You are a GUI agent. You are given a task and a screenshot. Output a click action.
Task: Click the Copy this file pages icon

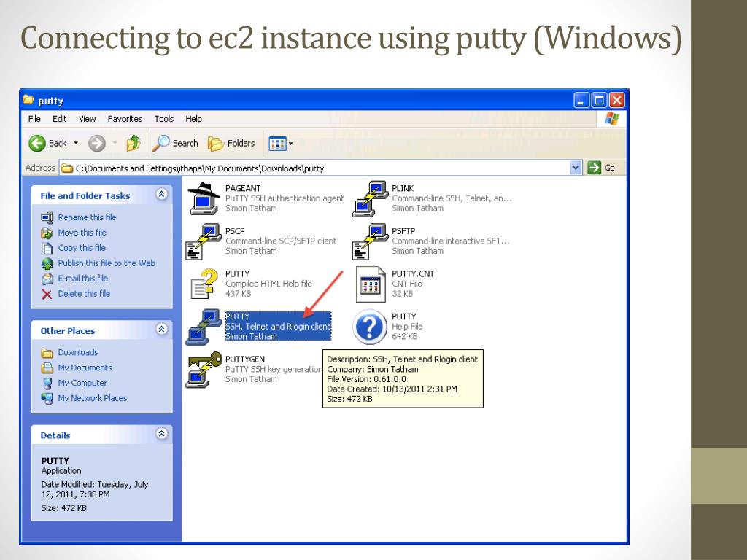pos(47,248)
